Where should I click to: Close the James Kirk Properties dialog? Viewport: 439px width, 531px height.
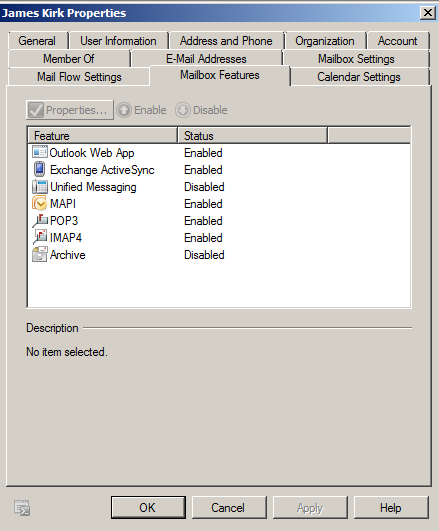click(x=428, y=13)
